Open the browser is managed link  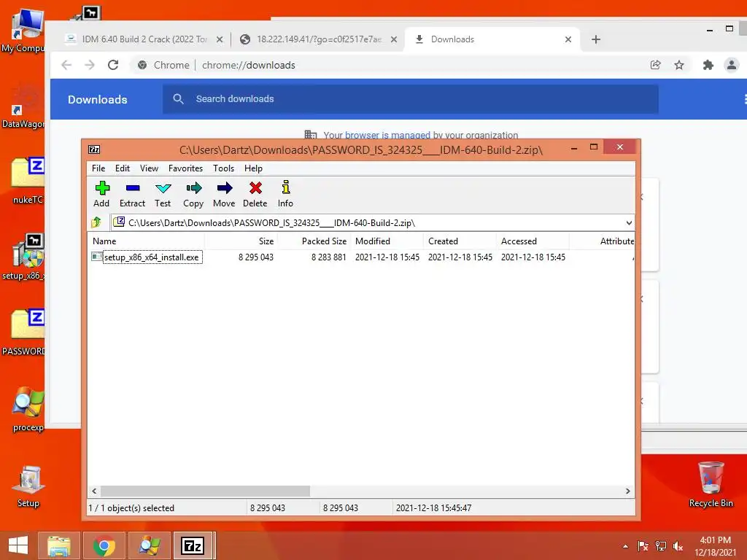[x=387, y=135]
